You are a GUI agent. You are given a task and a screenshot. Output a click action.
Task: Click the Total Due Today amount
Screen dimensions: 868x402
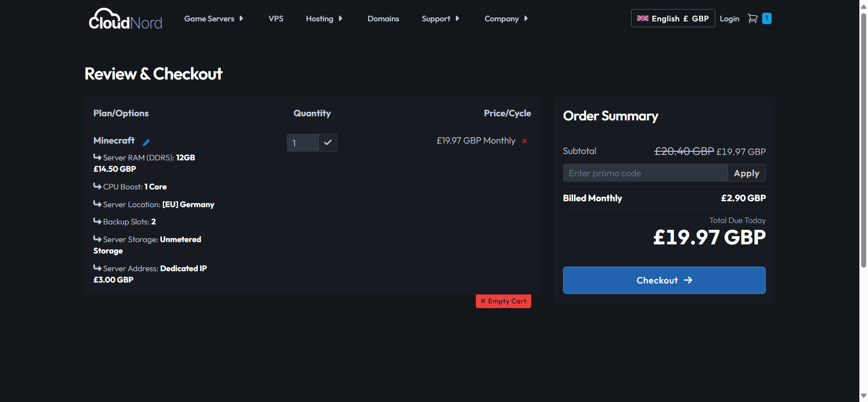point(709,238)
